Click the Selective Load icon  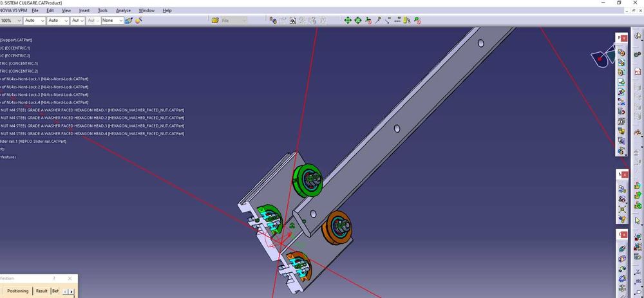click(x=621, y=131)
